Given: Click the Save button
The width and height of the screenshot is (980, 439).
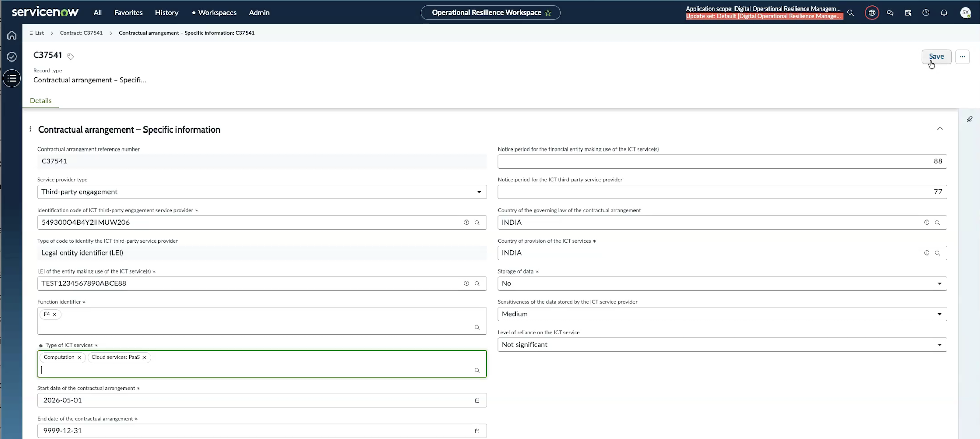Looking at the screenshot, I should [x=936, y=57].
